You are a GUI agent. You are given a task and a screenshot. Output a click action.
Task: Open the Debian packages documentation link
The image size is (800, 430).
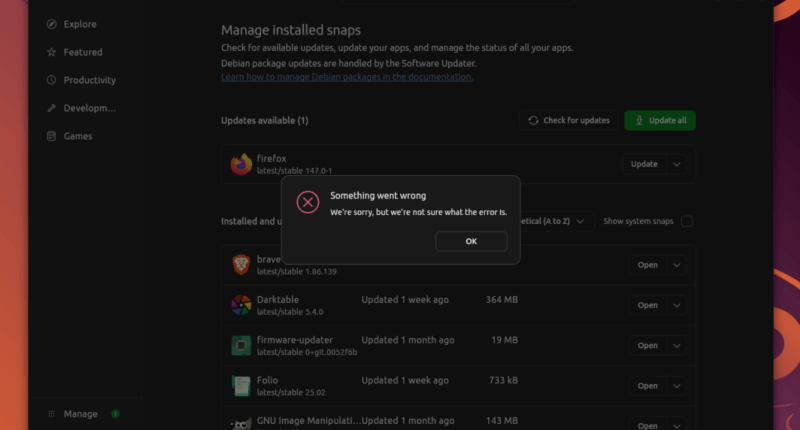347,77
